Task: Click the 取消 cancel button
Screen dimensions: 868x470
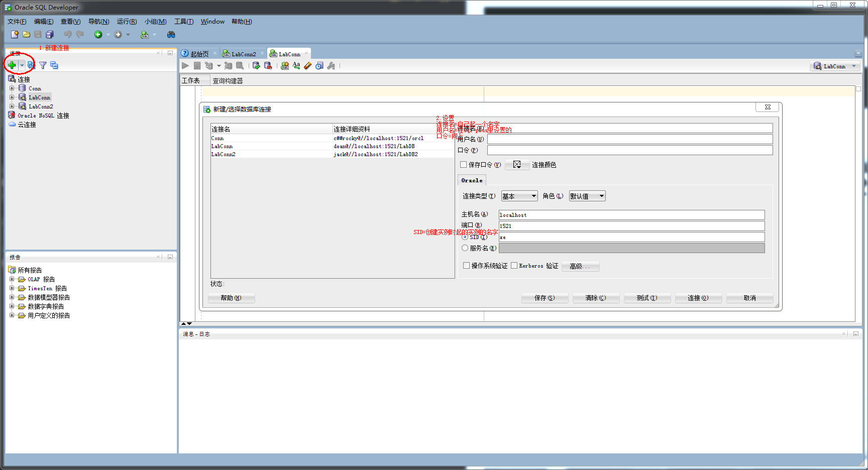Action: click(749, 298)
